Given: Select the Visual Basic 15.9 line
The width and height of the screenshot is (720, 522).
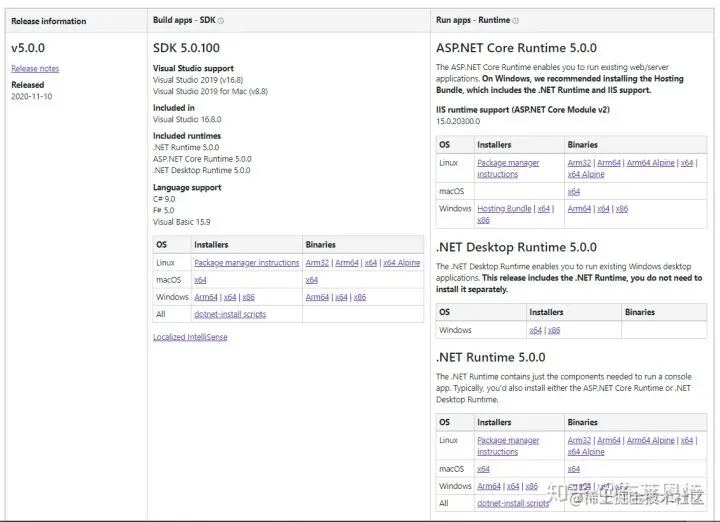Looking at the screenshot, I should [181, 222].
